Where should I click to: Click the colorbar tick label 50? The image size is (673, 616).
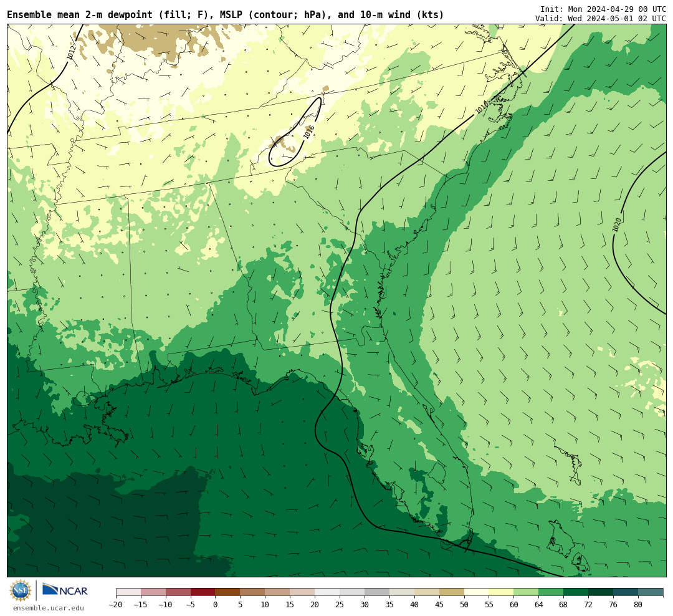464,604
